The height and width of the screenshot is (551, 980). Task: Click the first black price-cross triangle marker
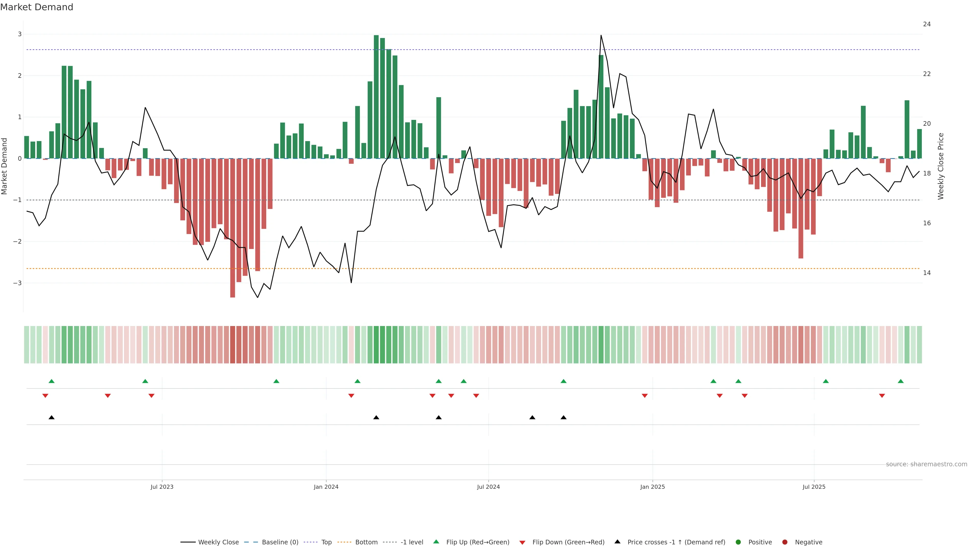[52, 418]
